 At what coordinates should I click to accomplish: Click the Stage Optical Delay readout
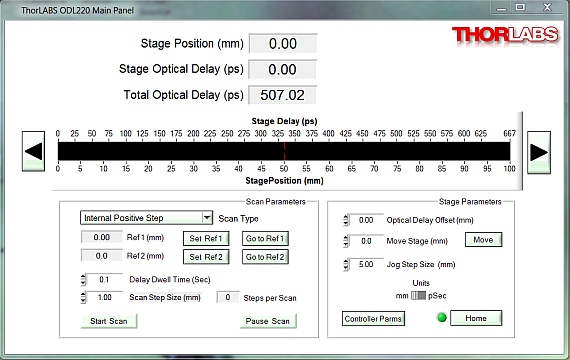(283, 69)
